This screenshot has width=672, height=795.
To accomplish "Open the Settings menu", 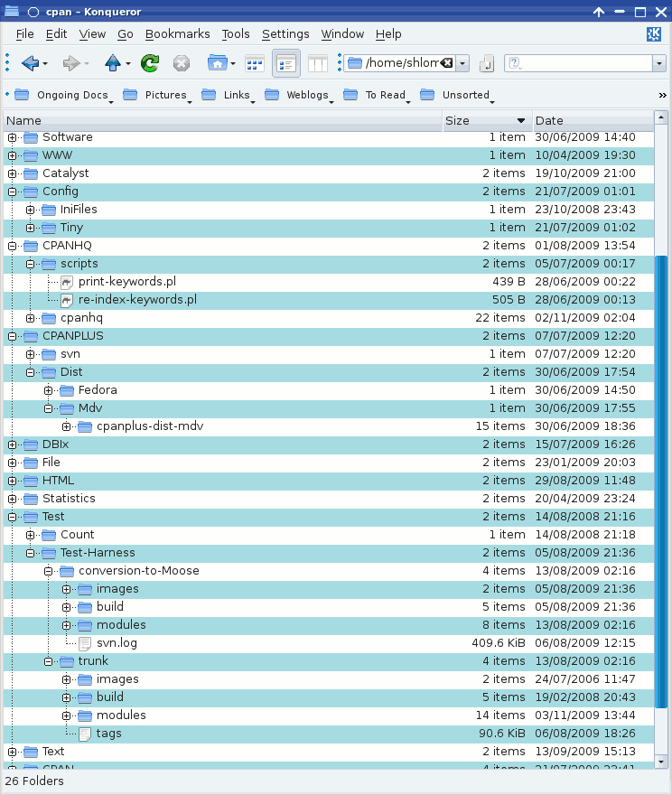I will (285, 34).
